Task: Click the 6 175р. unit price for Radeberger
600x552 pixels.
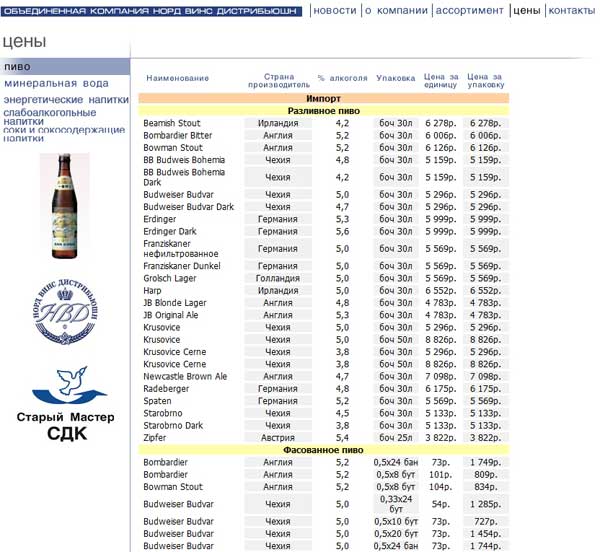Action: point(440,389)
